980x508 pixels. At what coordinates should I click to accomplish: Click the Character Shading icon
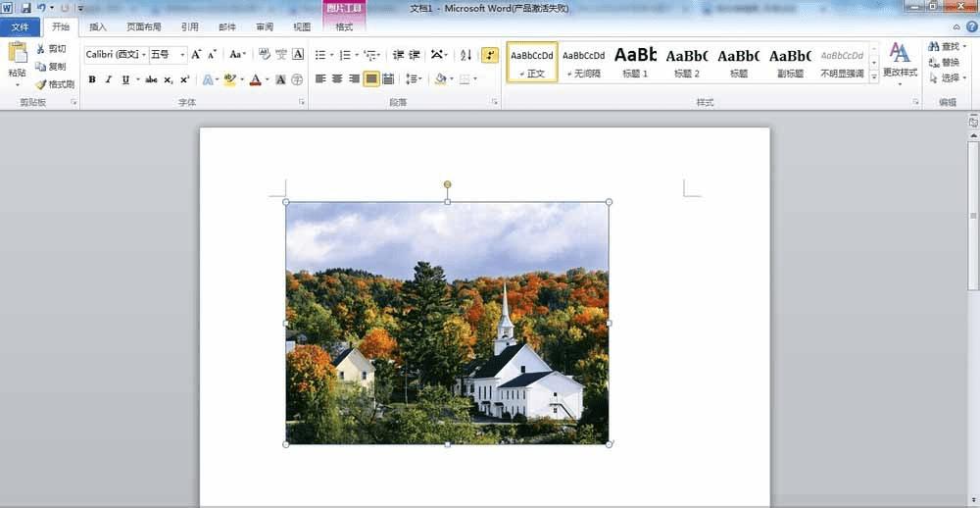coord(280,79)
